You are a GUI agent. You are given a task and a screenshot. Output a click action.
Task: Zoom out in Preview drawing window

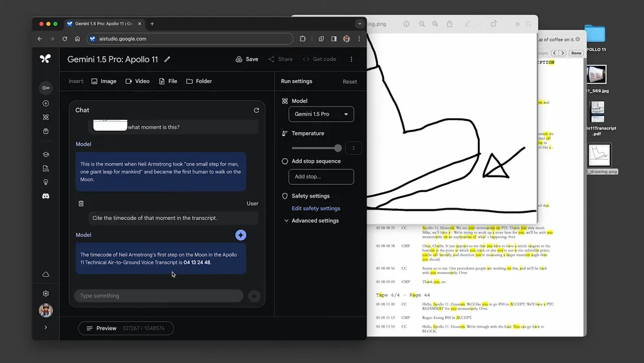(422, 25)
